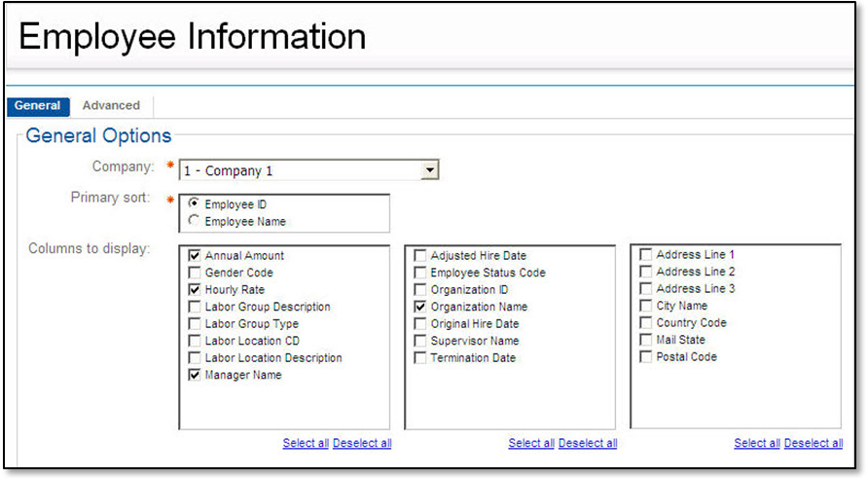
Task: Switch to the Advanced tab
Action: 111,105
